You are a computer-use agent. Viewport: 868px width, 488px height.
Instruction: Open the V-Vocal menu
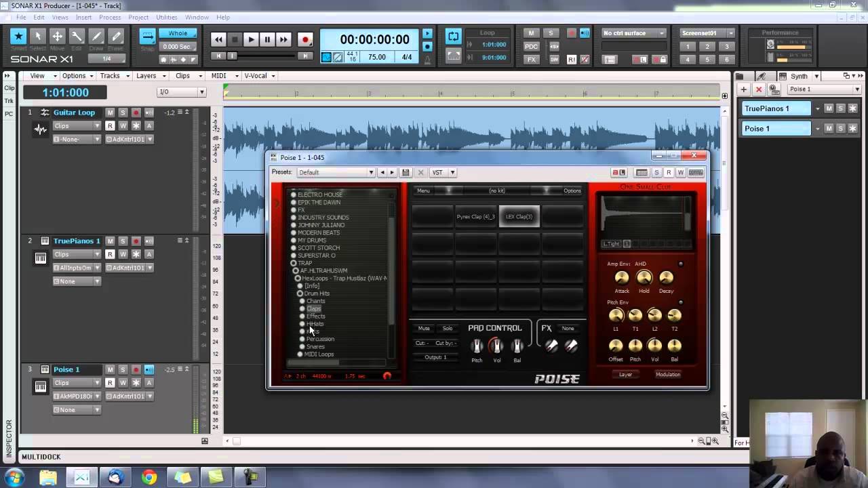pyautogui.click(x=259, y=76)
